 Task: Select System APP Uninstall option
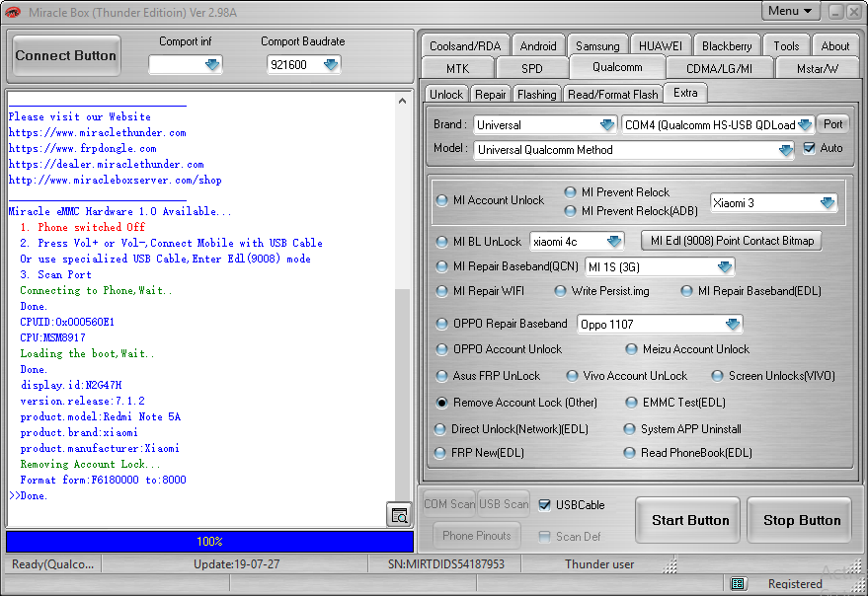coord(629,429)
